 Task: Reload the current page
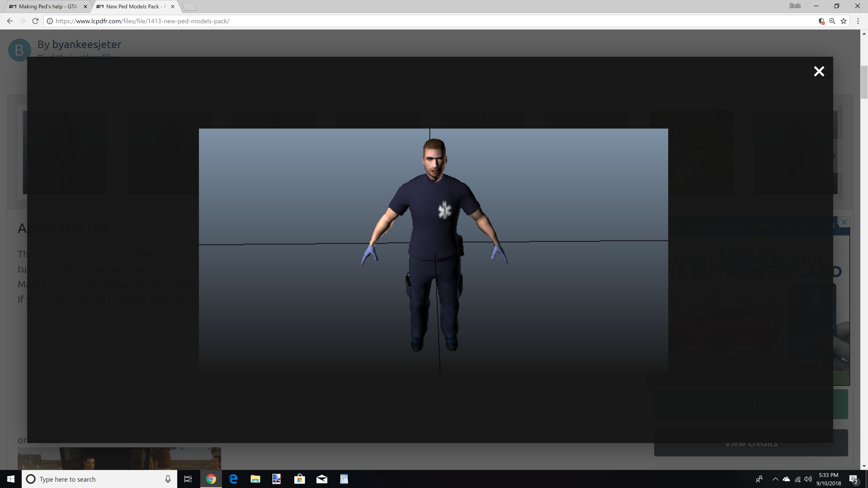tap(35, 21)
